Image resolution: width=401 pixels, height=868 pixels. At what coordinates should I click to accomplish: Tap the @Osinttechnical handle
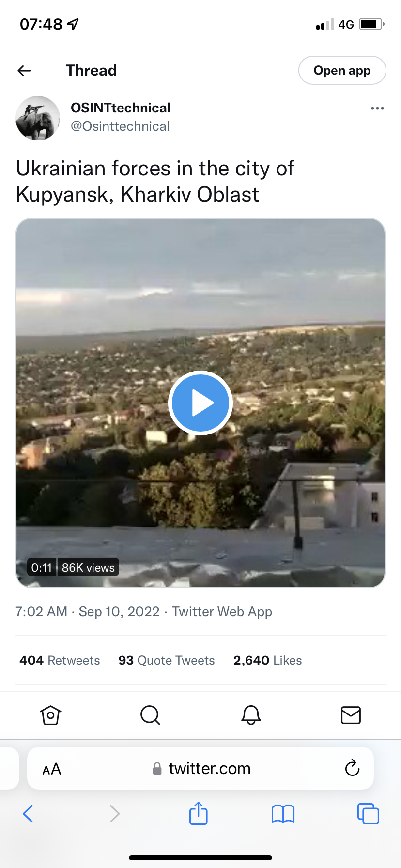click(120, 126)
